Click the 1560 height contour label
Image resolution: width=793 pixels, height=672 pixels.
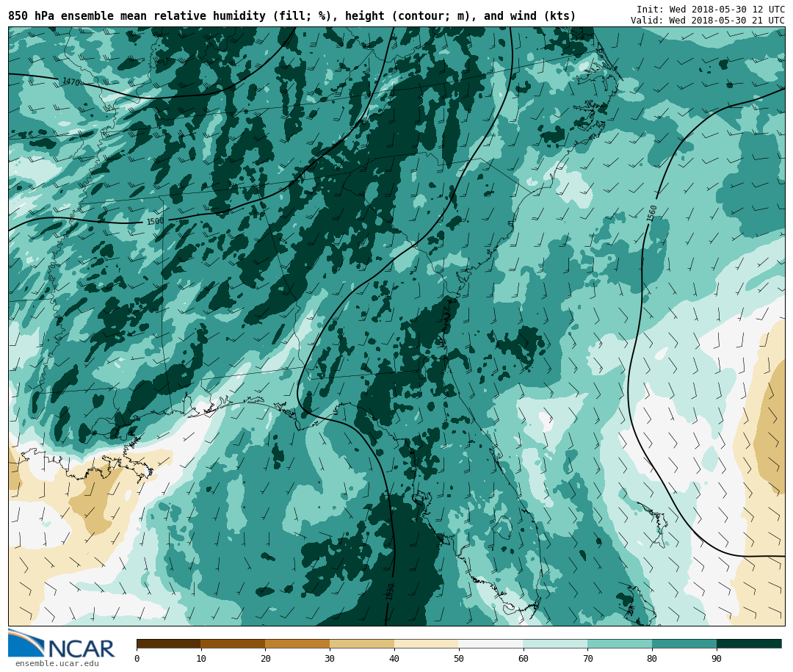click(652, 213)
